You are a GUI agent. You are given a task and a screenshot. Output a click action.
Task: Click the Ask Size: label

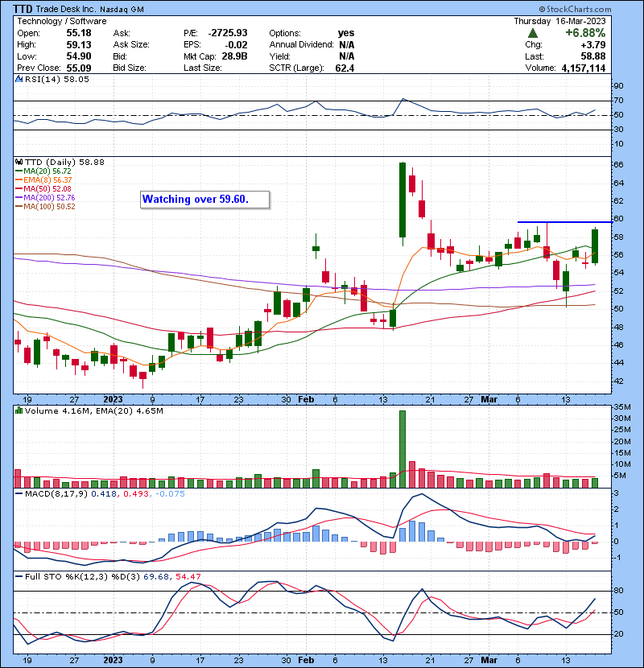pos(131,45)
